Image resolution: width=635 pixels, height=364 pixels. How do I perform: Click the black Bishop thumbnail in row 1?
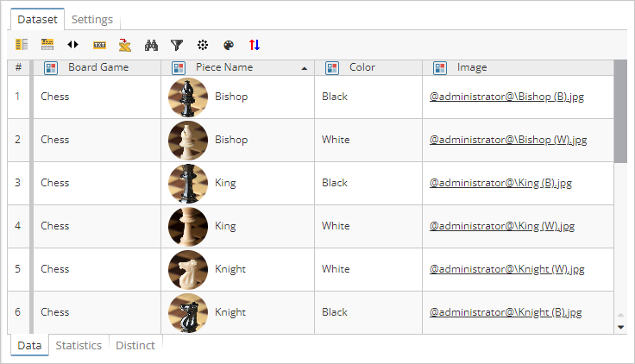click(188, 97)
